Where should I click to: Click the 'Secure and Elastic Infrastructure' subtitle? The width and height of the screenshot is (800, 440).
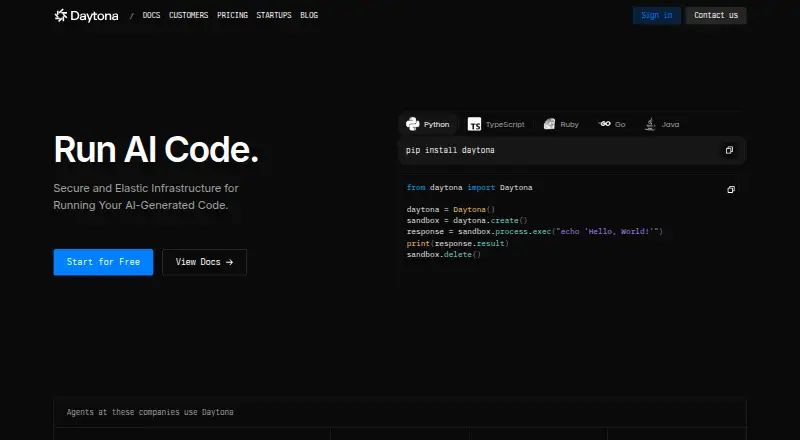(x=146, y=197)
